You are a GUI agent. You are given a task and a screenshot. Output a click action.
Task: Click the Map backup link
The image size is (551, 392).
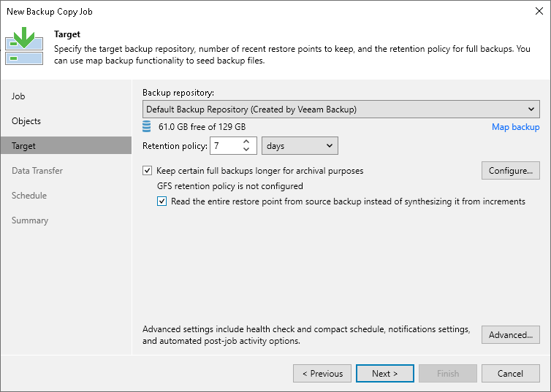(515, 127)
